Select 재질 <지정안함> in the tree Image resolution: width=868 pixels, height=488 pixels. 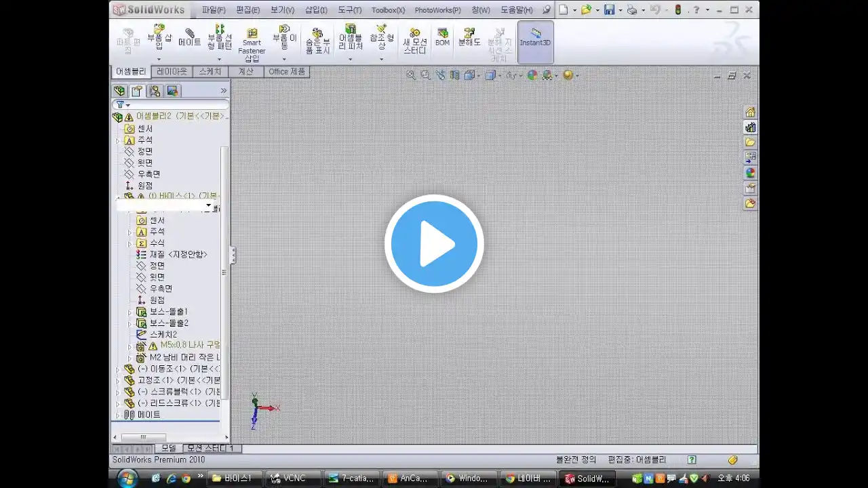172,255
